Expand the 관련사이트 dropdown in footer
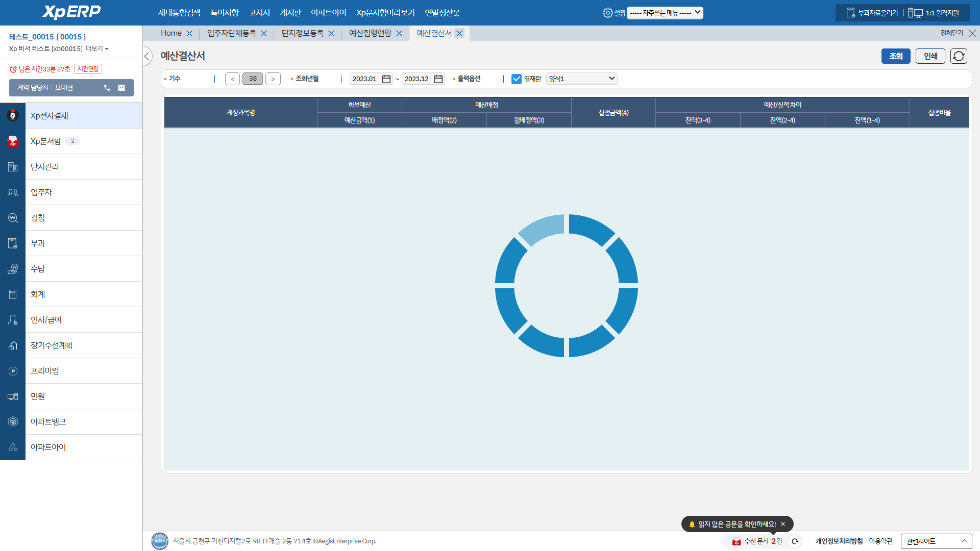980x551 pixels. tap(936, 541)
